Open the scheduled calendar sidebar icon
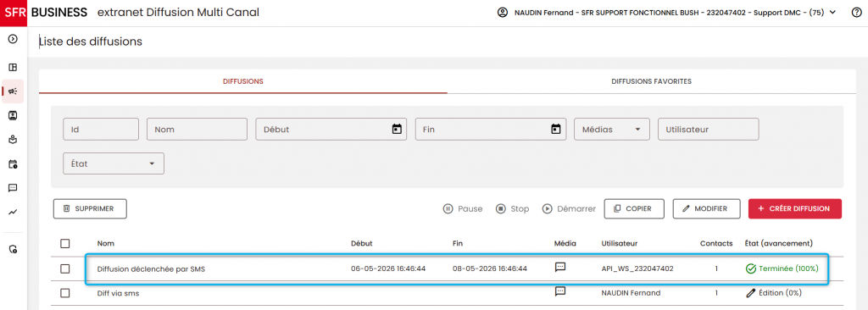This screenshot has width=868, height=310. tap(13, 163)
